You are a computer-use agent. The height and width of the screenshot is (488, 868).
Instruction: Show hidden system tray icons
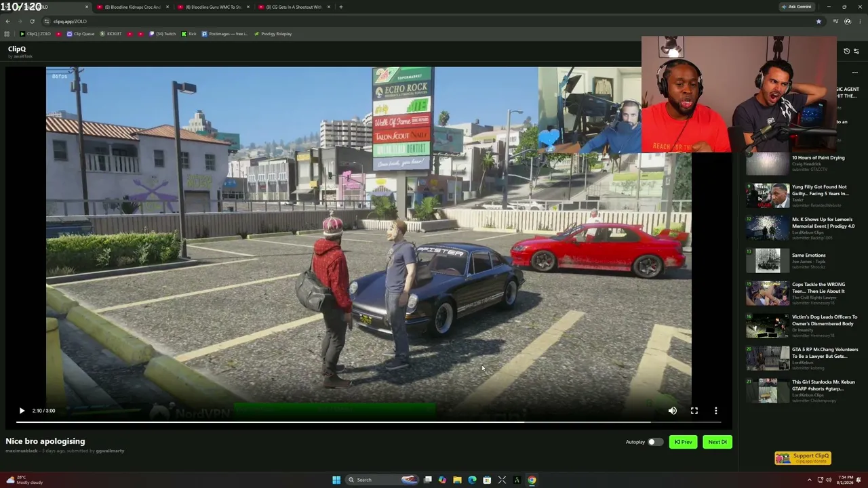[x=809, y=480]
